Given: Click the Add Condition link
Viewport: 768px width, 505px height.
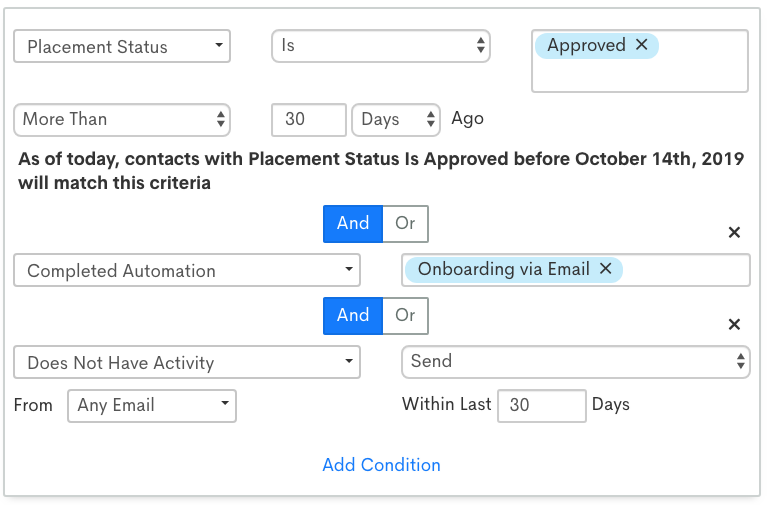Looking at the screenshot, I should pos(381,465).
